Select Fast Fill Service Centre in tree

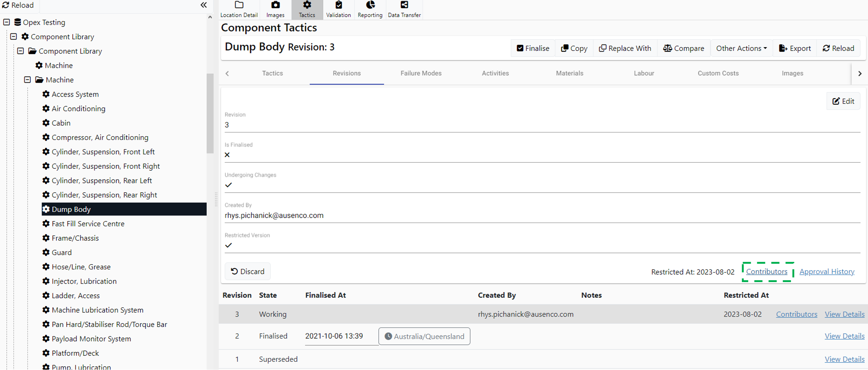[88, 224]
